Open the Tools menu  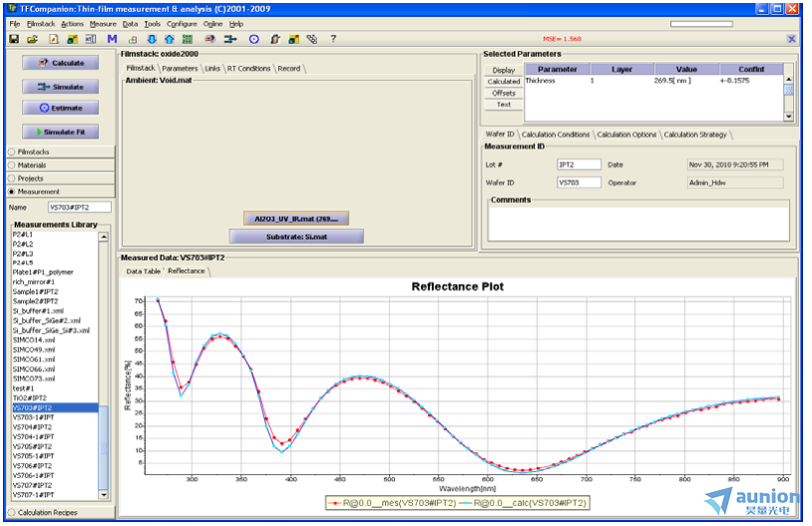153,24
